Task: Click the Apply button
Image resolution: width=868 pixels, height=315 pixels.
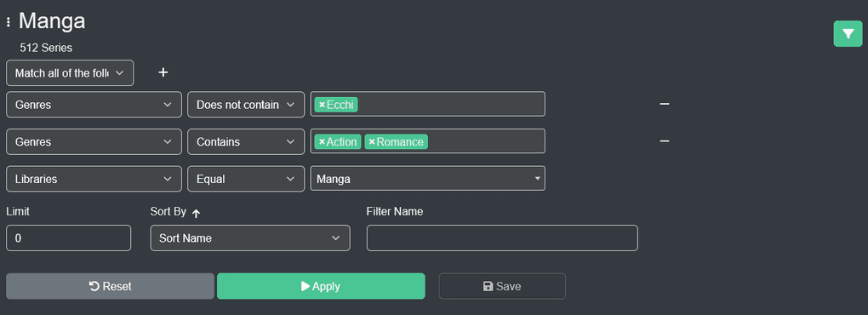Action: (x=321, y=286)
